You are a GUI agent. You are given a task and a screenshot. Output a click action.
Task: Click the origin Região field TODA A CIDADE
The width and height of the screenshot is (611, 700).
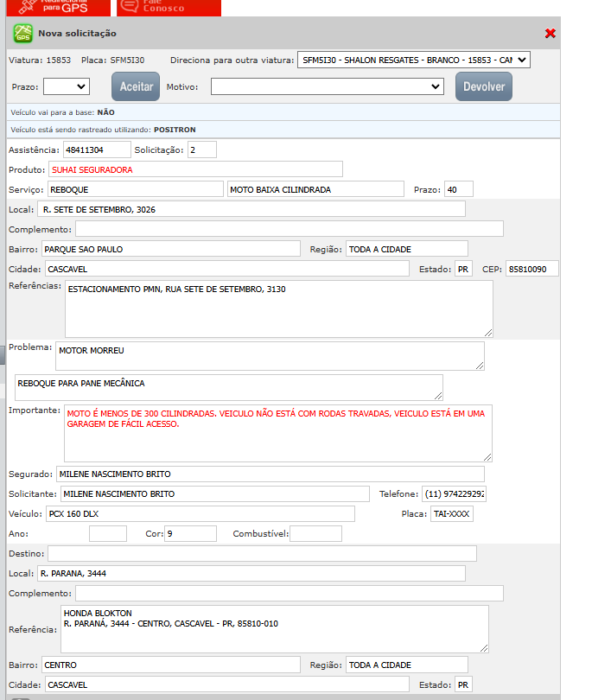pos(407,249)
